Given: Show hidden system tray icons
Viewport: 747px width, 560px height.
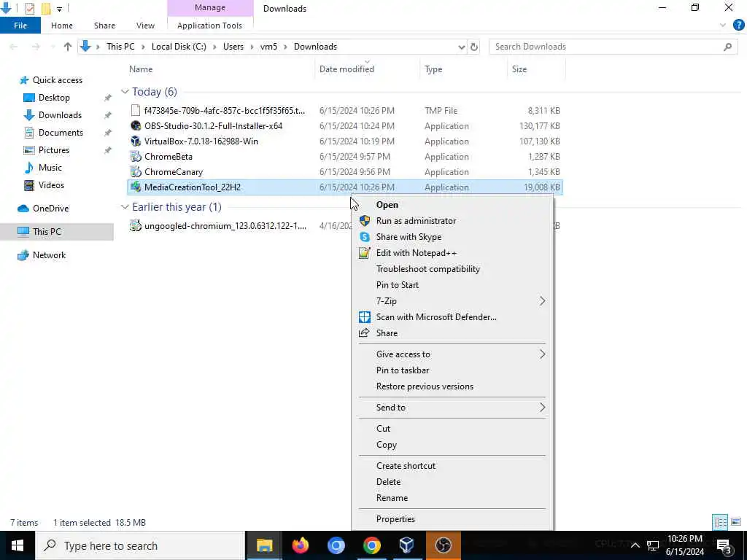Looking at the screenshot, I should point(635,545).
